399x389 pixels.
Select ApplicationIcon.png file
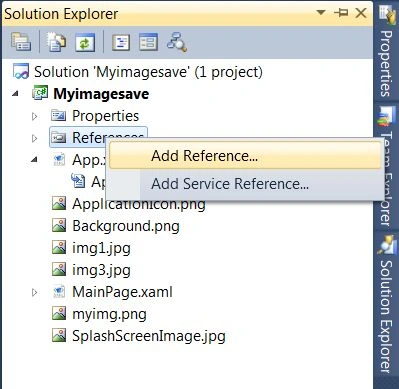click(139, 204)
